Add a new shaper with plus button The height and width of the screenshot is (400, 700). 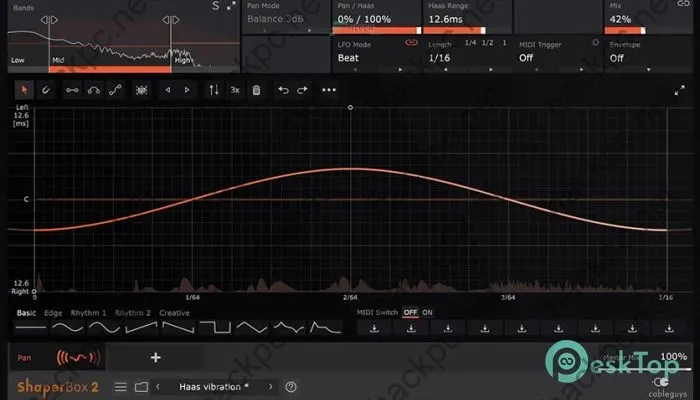click(155, 357)
